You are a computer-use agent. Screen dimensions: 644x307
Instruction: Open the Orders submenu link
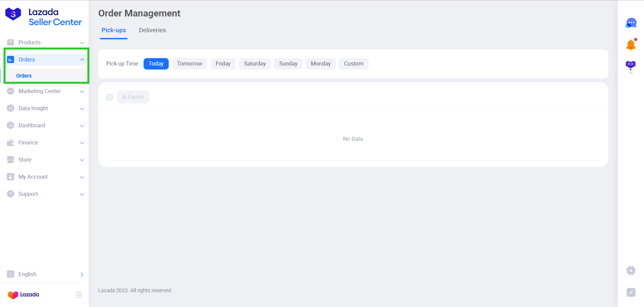pos(24,76)
